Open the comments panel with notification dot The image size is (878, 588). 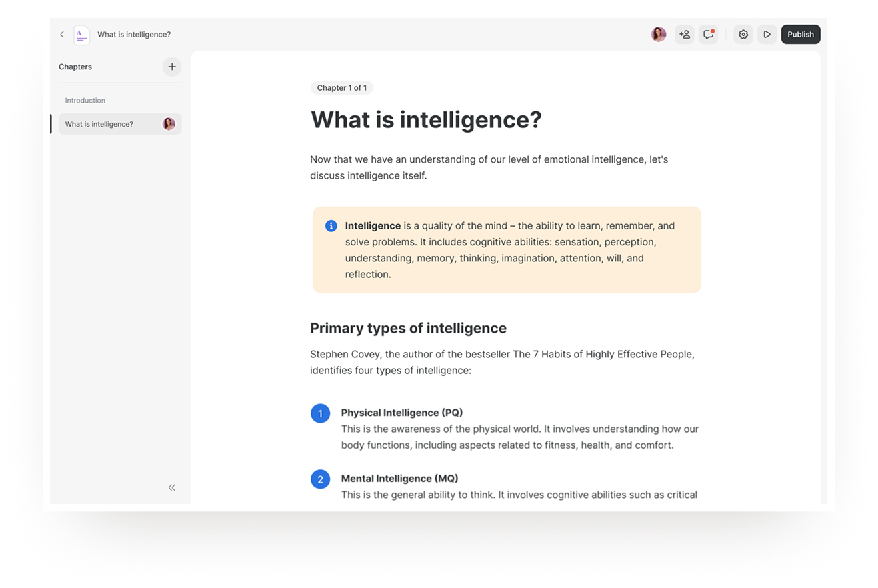coord(708,34)
